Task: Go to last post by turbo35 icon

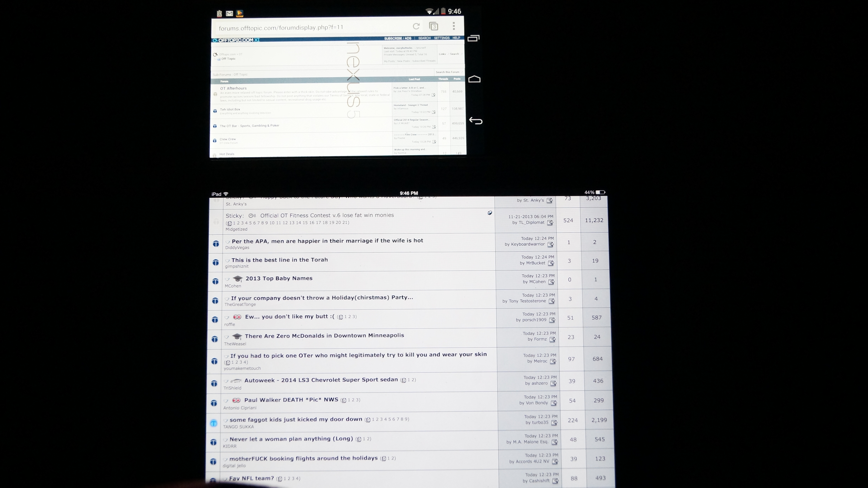Action: click(554, 423)
